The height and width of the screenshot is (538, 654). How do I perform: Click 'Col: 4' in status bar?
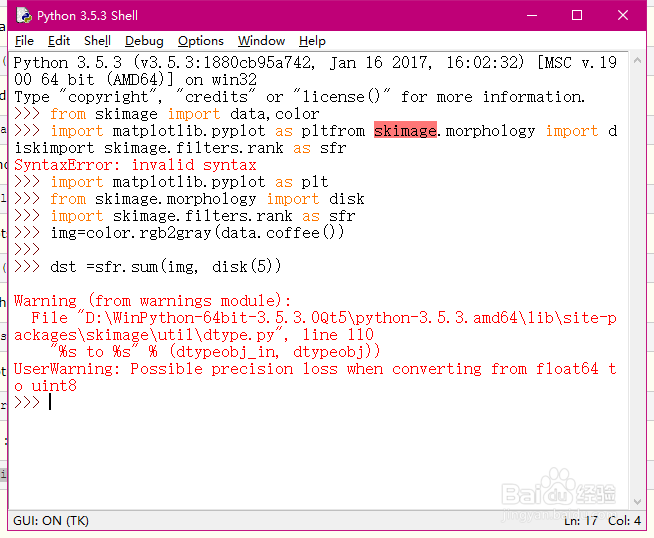tap(624, 520)
